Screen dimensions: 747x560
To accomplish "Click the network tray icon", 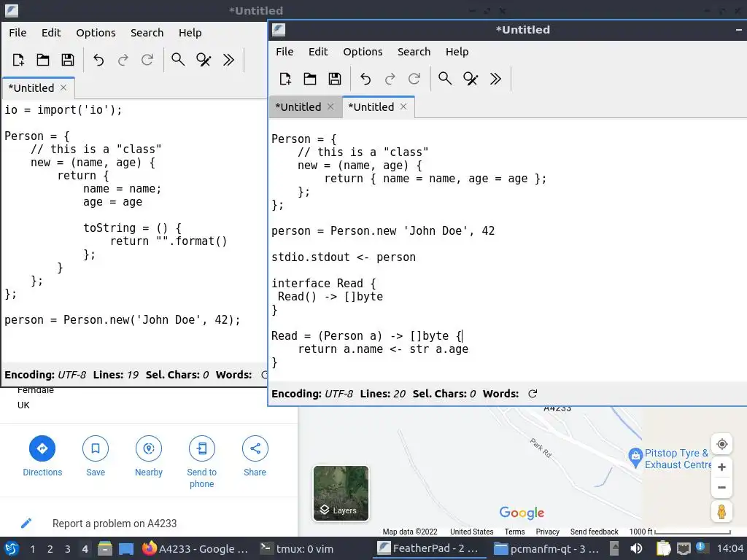I will [684, 548].
